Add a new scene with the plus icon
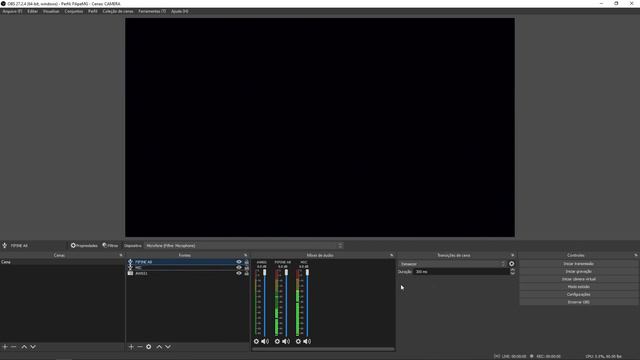 tap(5, 347)
